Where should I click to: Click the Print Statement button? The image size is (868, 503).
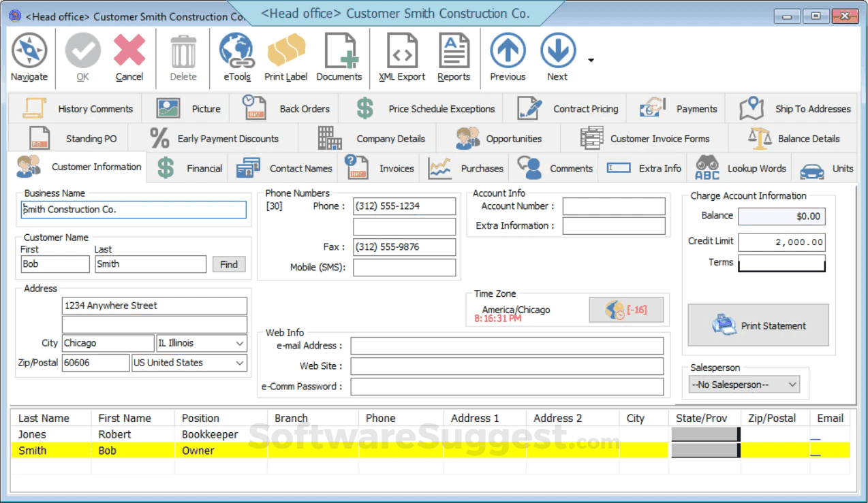(758, 325)
